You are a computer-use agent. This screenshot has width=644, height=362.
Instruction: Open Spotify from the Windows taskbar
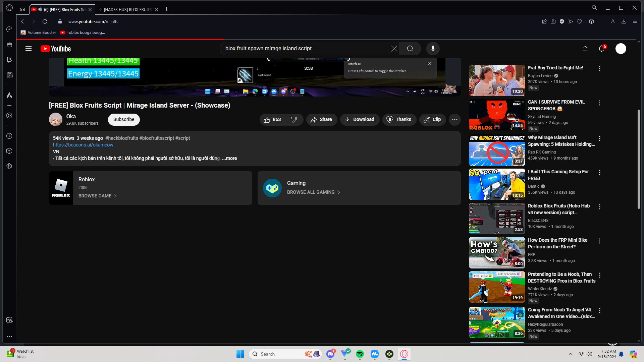pyautogui.click(x=360, y=354)
